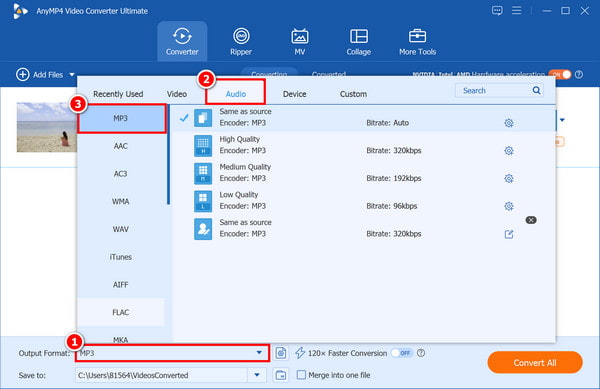Open settings gear for High Quality profile
600x389 pixels.
509,151
